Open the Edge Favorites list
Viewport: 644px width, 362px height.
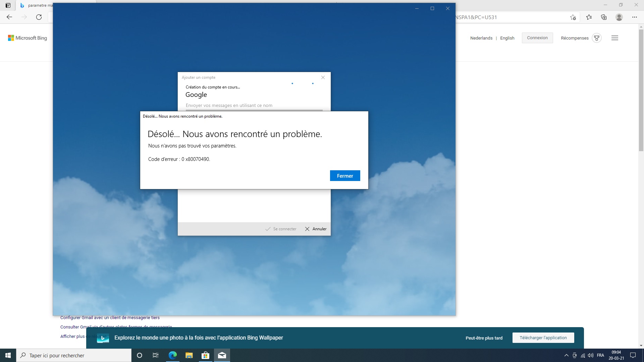(589, 17)
